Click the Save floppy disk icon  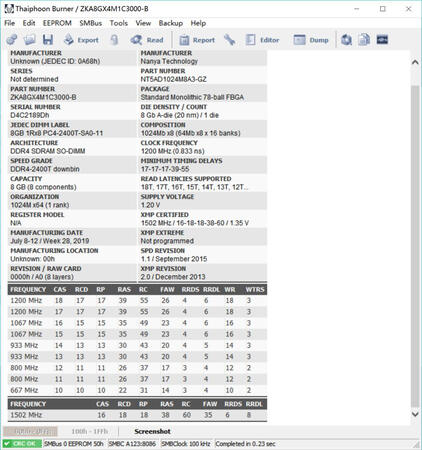48,40
